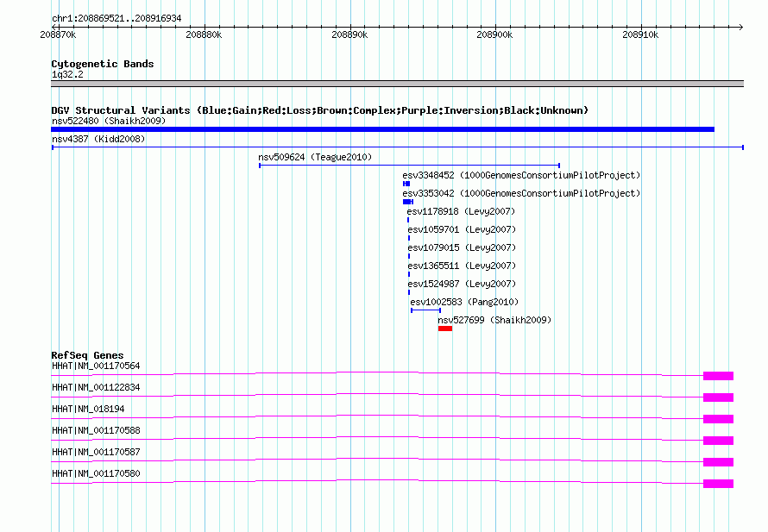
Task: Click the 208870k ruler label
Action: point(59,34)
